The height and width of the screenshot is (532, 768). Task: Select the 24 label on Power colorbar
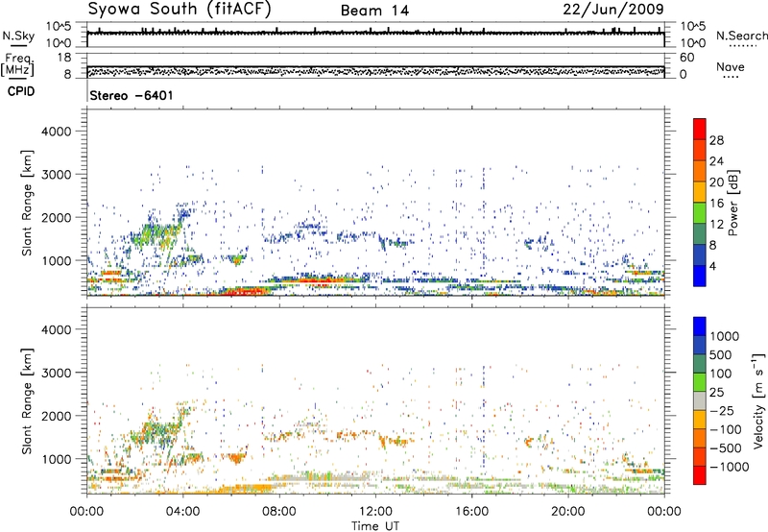pyautogui.click(x=716, y=161)
